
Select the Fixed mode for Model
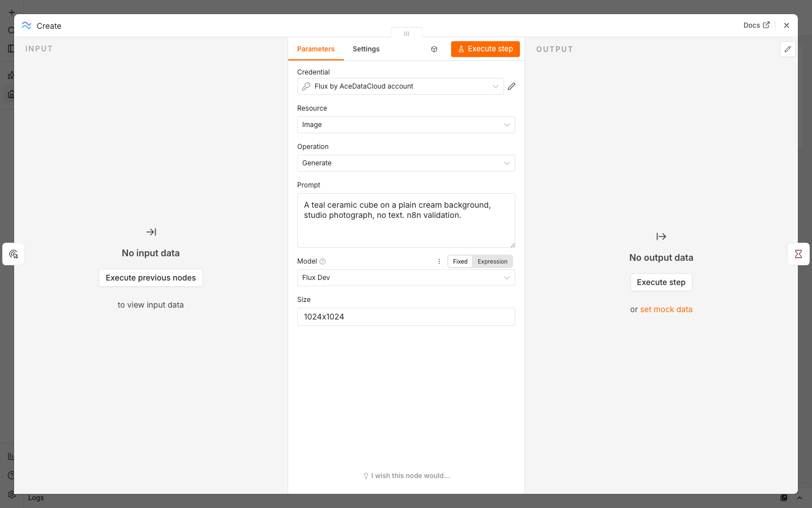pyautogui.click(x=460, y=261)
